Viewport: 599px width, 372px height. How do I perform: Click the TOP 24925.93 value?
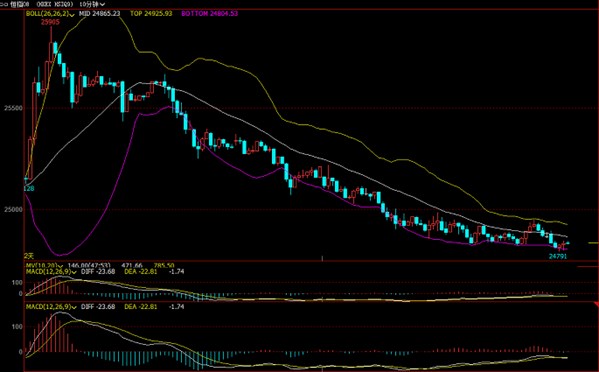[x=151, y=13]
